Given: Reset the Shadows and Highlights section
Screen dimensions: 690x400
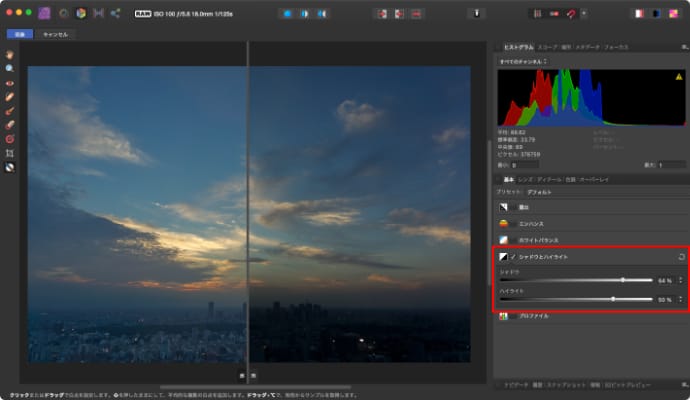Looking at the screenshot, I should pyautogui.click(x=680, y=257).
